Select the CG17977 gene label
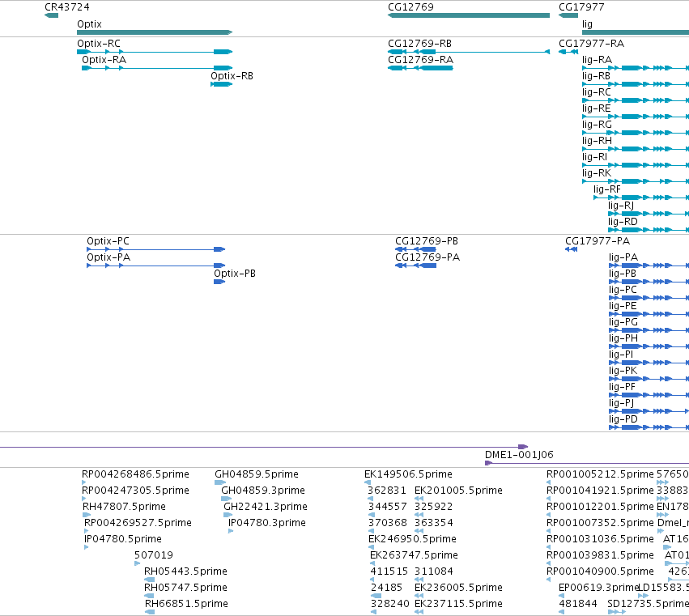 pyautogui.click(x=581, y=7)
